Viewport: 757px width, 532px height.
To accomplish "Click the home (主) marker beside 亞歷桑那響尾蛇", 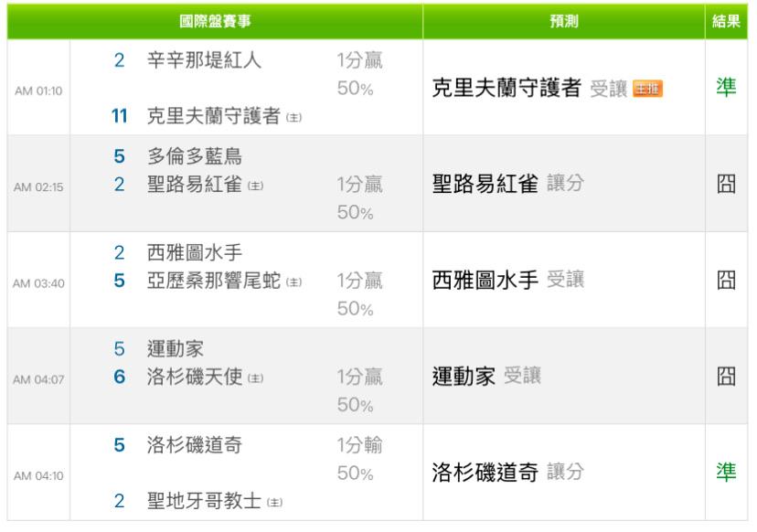I will click(x=296, y=281).
